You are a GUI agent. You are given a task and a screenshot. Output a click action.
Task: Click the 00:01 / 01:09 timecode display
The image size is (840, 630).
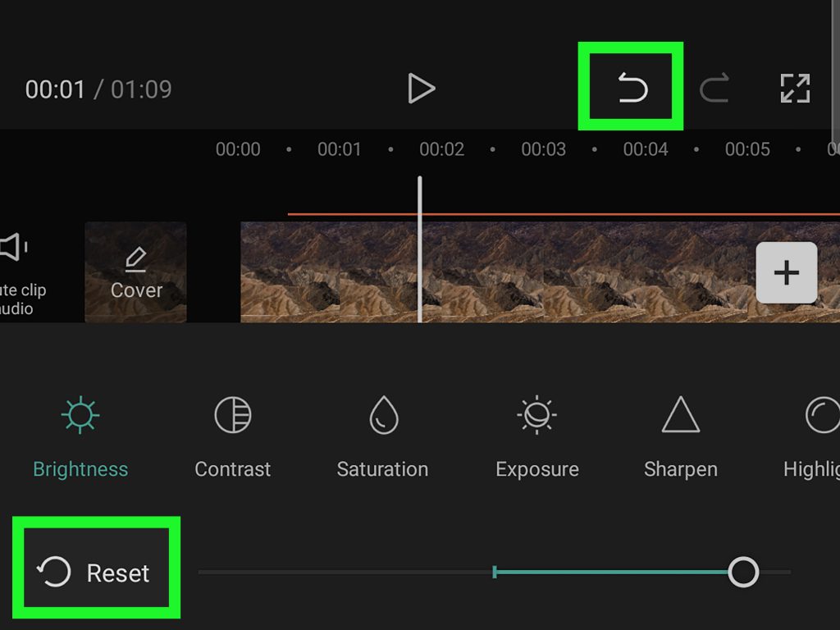(x=98, y=89)
